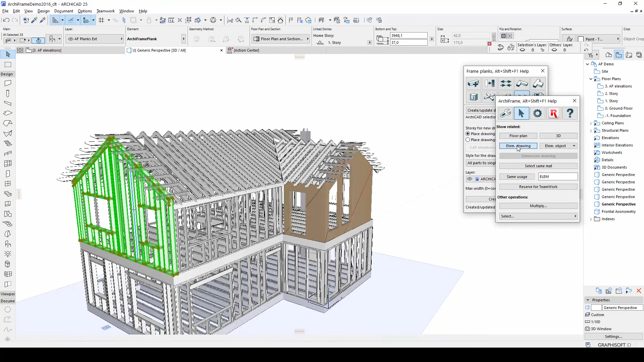The height and width of the screenshot is (362, 644).
Task: Select the cursor/select tool in ArchiFrame
Action: (x=522, y=114)
